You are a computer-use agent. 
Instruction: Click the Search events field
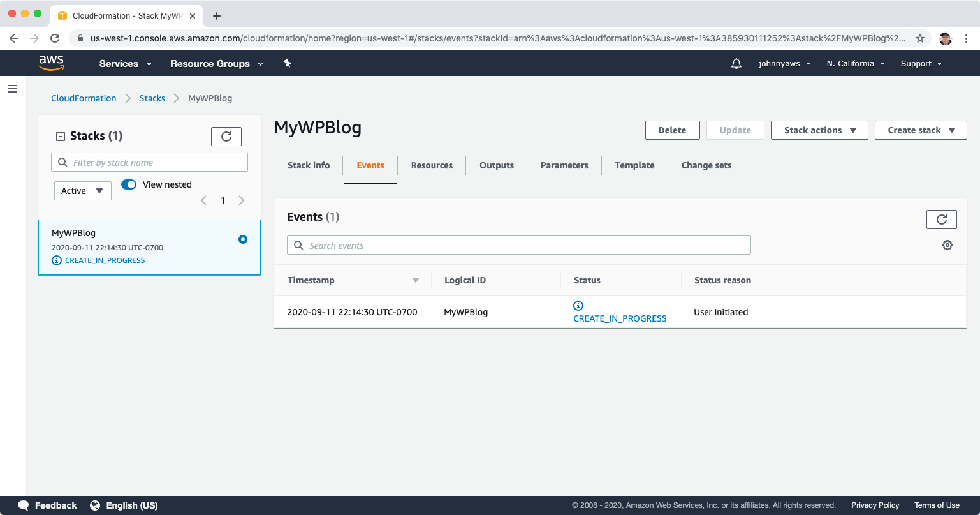pyautogui.click(x=518, y=246)
